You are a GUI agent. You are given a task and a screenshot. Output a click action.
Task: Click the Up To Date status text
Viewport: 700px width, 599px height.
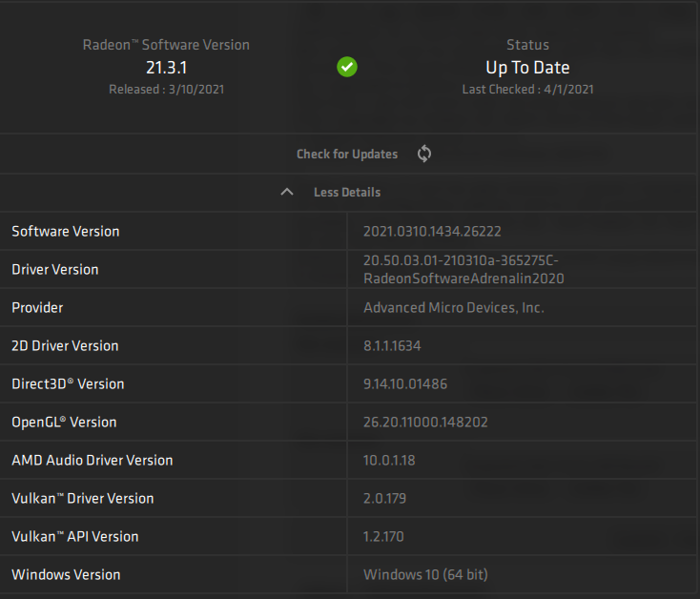(527, 68)
